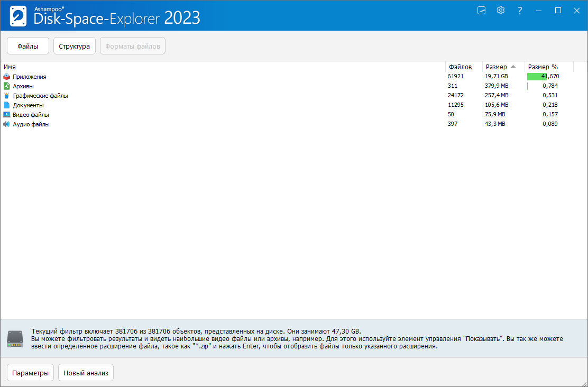Click the Ashampoo Disk-Space-Explorer logo icon
The height and width of the screenshot is (387, 588).
18,16
